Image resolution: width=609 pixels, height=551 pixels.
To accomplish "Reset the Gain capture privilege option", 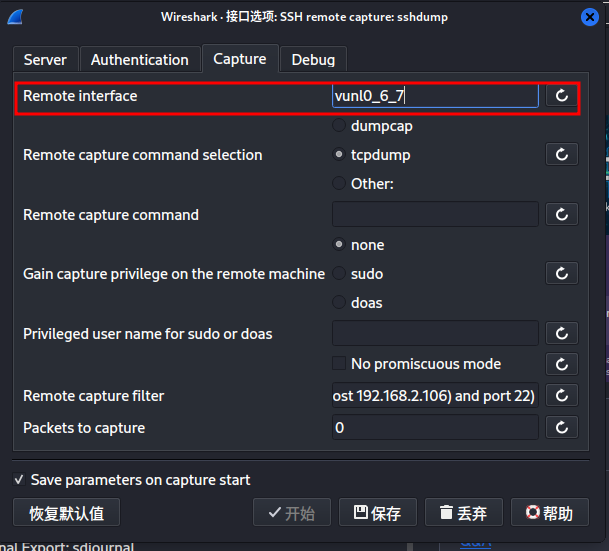I will pyautogui.click(x=562, y=273).
